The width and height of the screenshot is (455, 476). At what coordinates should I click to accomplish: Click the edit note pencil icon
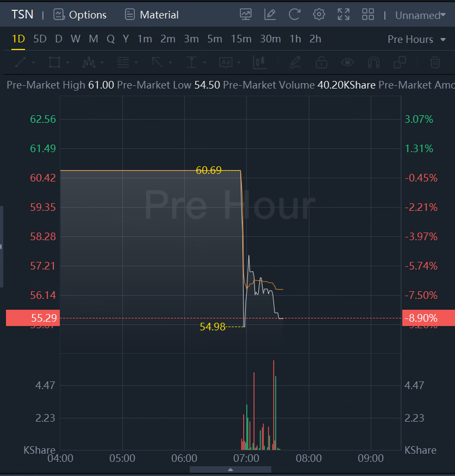[270, 15]
